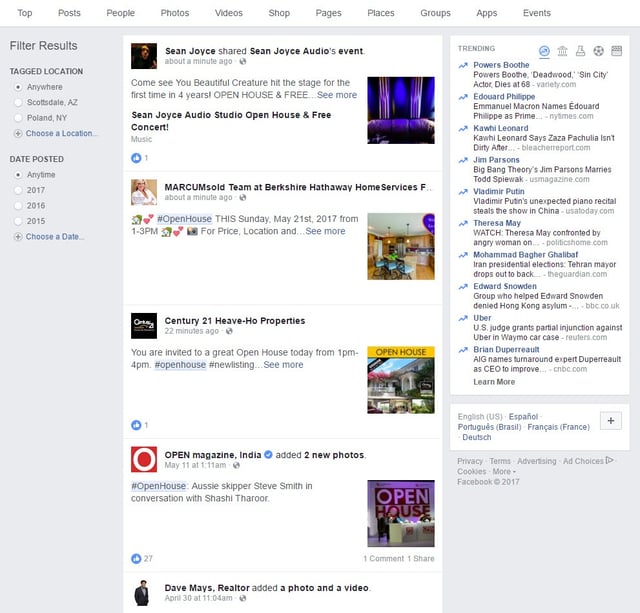Select Entertainment trending category icon
Screen dimensions: 640x613
[616, 51]
